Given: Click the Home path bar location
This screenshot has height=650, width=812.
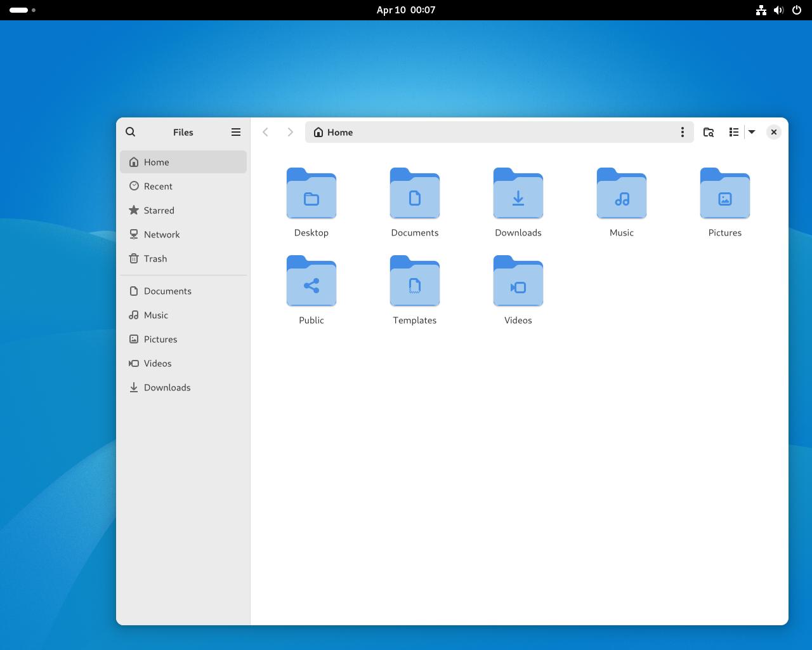Looking at the screenshot, I should (x=334, y=132).
